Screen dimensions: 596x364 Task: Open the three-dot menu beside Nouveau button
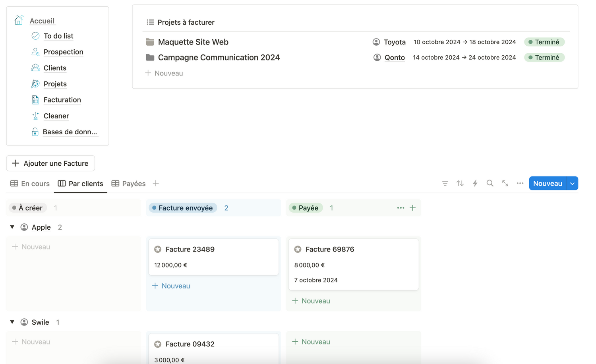click(520, 183)
